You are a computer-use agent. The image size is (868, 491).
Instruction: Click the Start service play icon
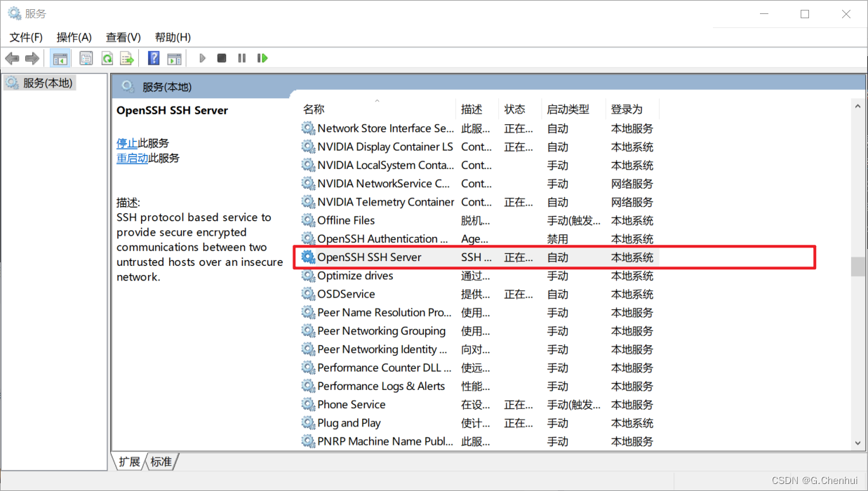202,58
